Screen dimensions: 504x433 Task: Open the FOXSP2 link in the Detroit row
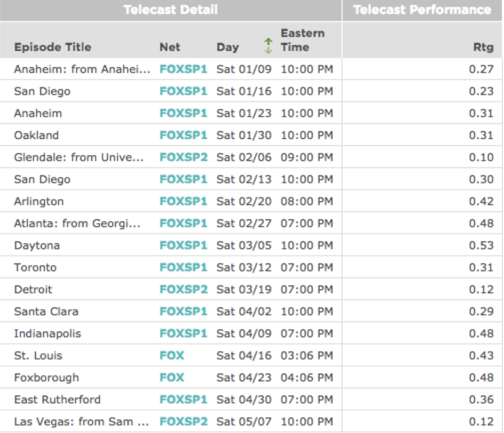click(x=183, y=289)
